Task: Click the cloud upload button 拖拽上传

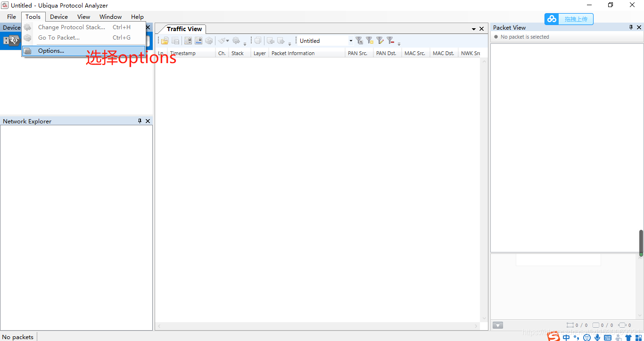Action: [x=569, y=19]
